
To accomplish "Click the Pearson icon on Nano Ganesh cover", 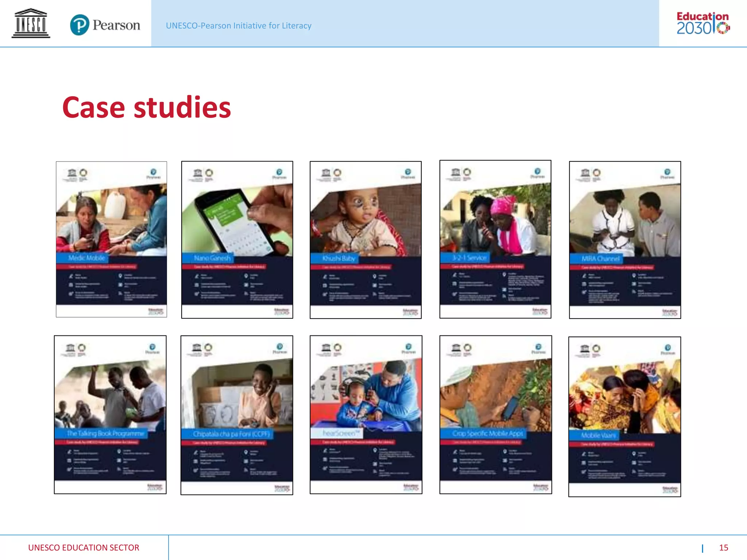I will [x=279, y=173].
